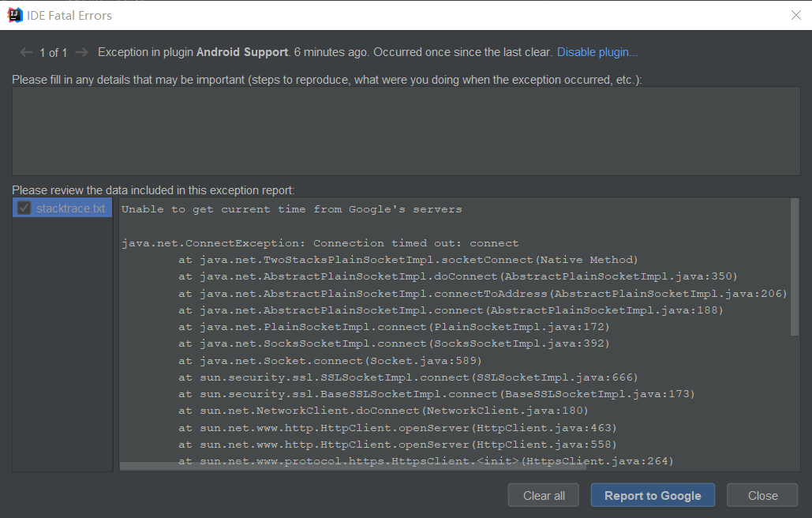This screenshot has width=812, height=518.
Task: Click the AbstractPlainSocketImpl.java:188 trace line
Action: click(x=451, y=310)
